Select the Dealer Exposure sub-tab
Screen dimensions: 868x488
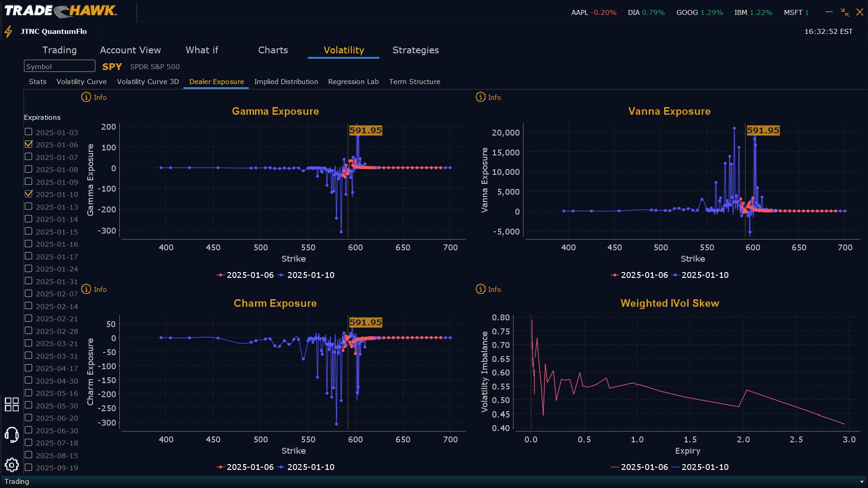click(x=217, y=82)
